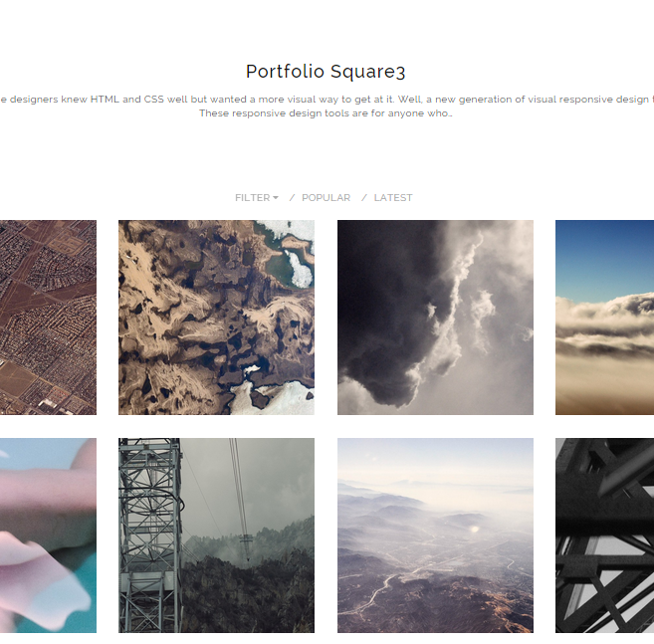Open the dark storm cloud thumbnail
The height and width of the screenshot is (644, 654).
tap(435, 318)
